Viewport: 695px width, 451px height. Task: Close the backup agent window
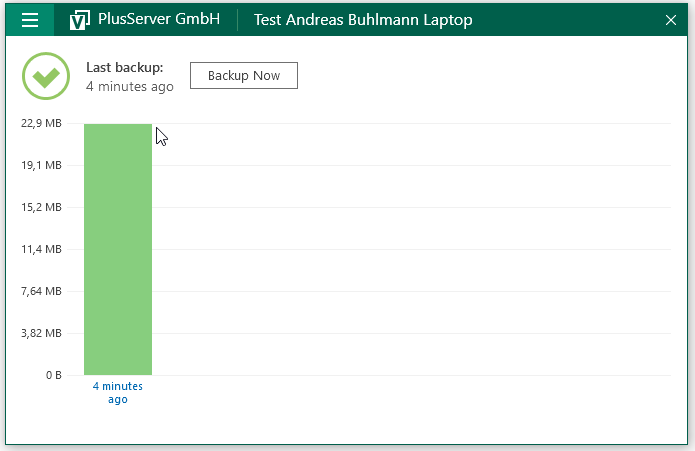pos(671,20)
